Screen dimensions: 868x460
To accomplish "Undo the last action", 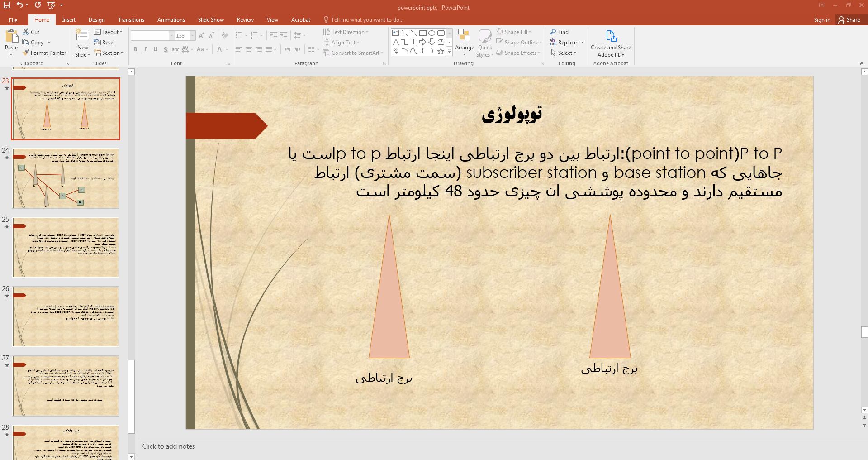I will point(20,5).
